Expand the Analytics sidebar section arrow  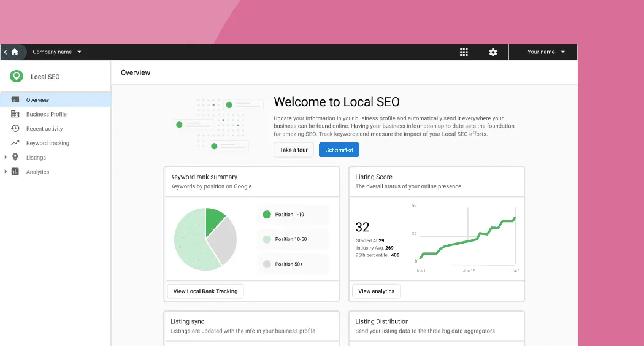point(6,172)
